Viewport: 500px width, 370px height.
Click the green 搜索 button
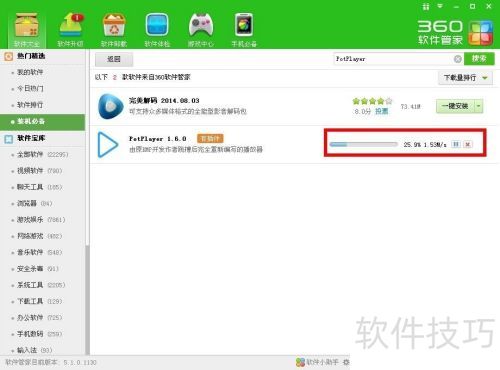(479, 59)
